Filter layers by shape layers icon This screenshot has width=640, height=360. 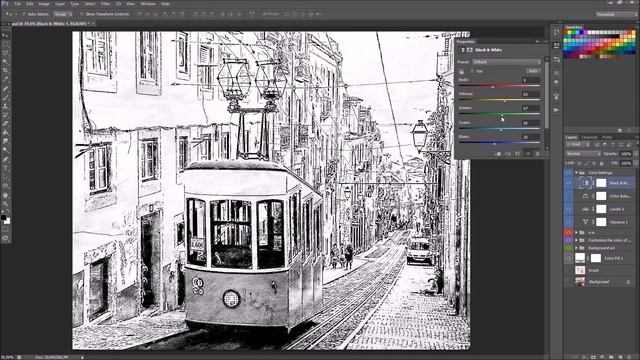pos(621,144)
